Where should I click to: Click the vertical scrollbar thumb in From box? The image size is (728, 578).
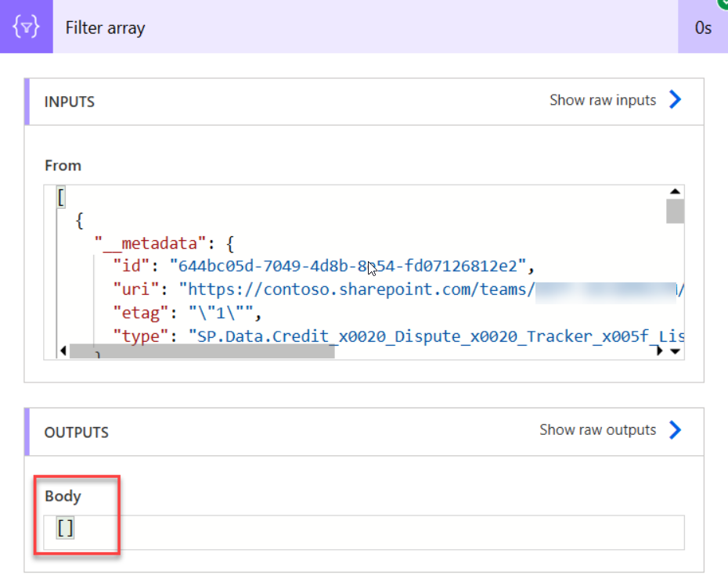click(675, 211)
